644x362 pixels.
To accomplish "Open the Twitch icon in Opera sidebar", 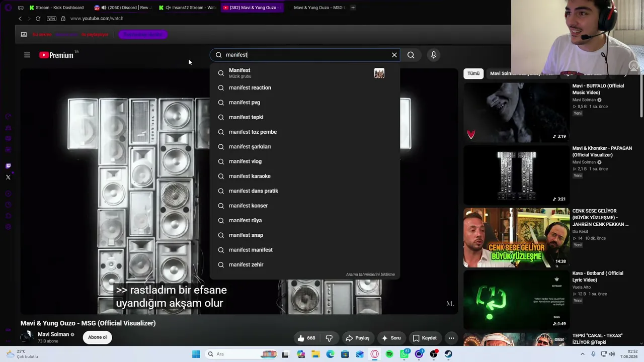I will click(x=8, y=166).
